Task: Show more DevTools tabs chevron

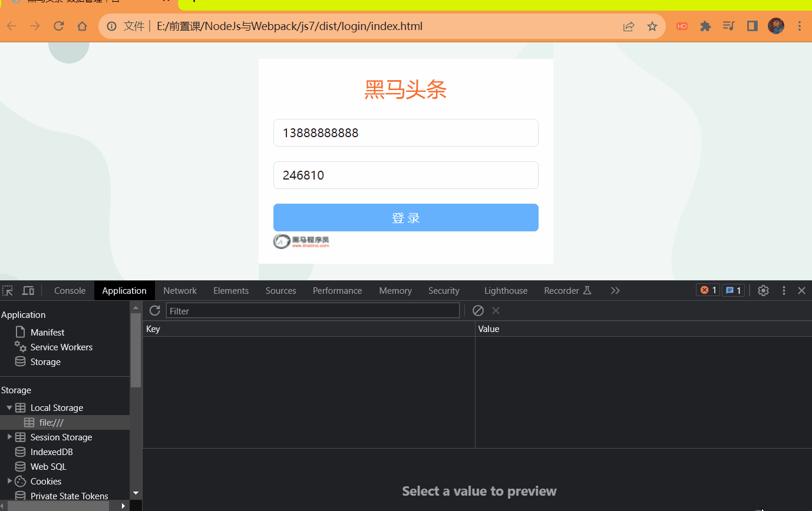Action: (x=615, y=290)
